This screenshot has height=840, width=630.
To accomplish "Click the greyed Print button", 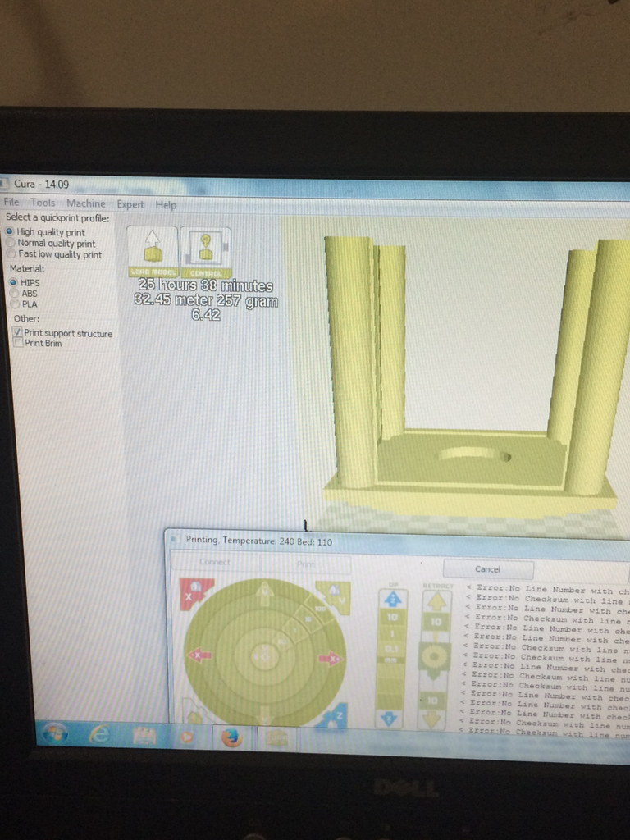I will pos(305,564).
